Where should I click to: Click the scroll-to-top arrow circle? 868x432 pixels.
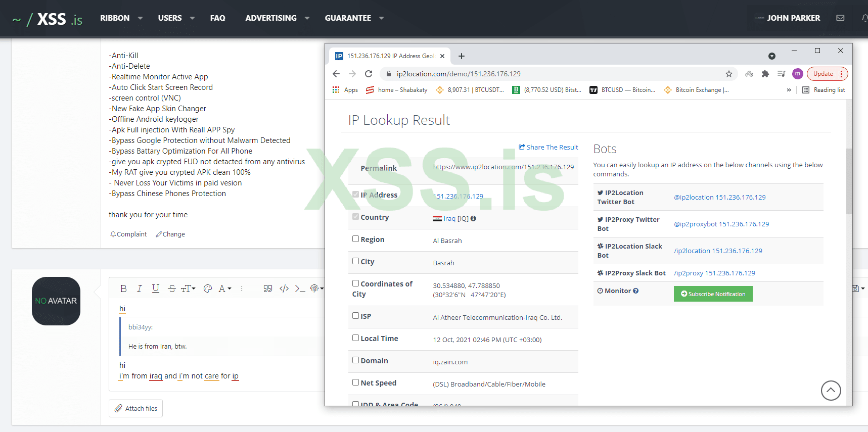coord(831,390)
